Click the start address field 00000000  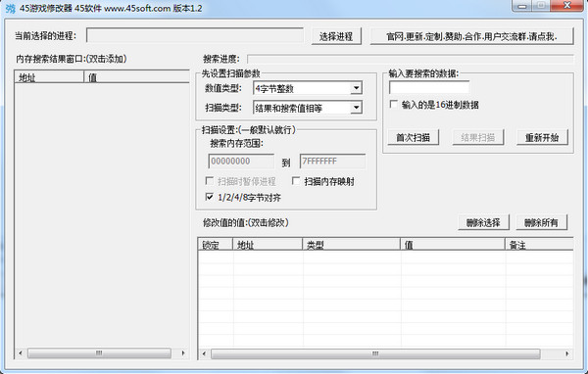[241, 162]
